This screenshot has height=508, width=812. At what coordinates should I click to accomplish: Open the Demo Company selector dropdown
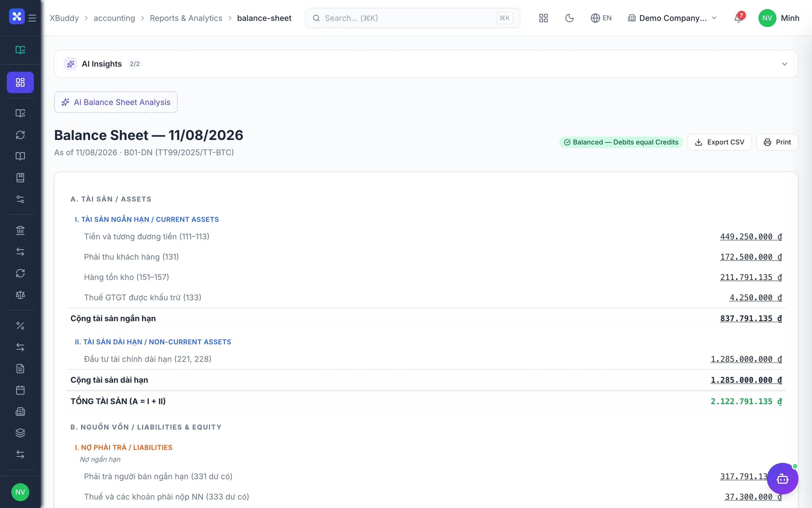672,18
